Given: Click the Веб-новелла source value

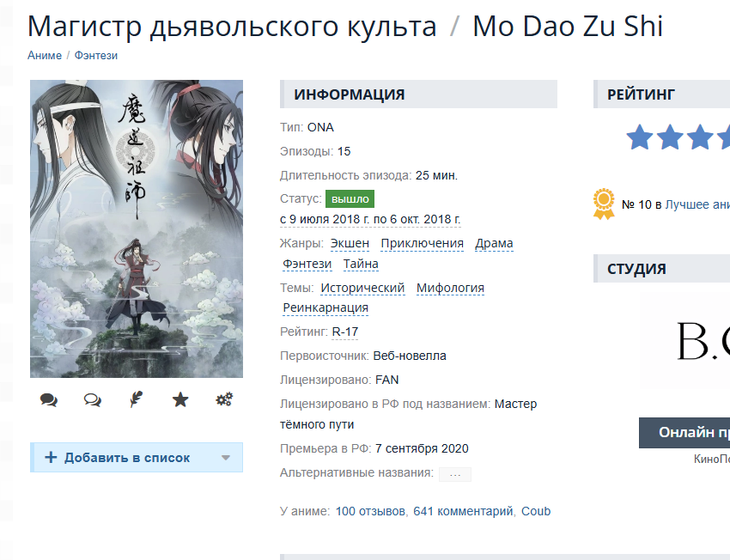Looking at the screenshot, I should click(410, 356).
